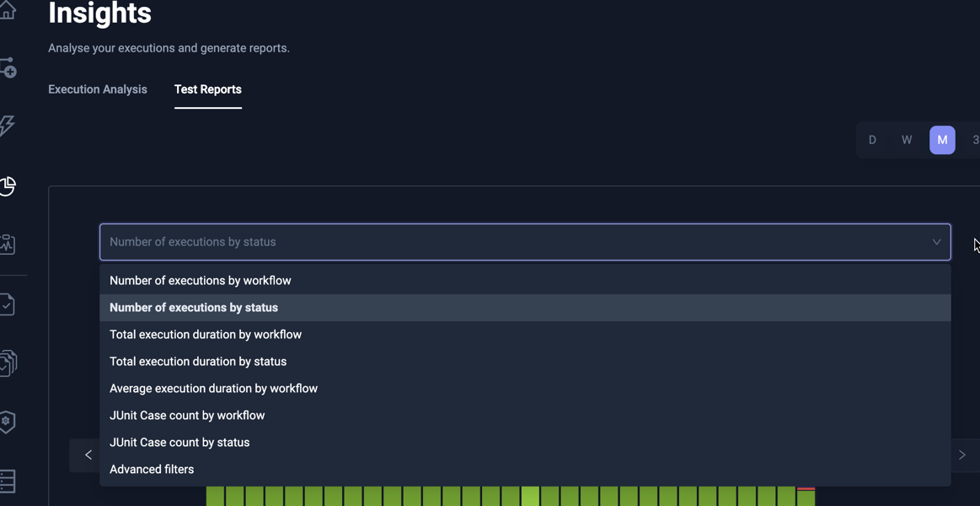Open the server stack icon in sidebar
Viewport: 980px width, 506px height.
[7, 481]
